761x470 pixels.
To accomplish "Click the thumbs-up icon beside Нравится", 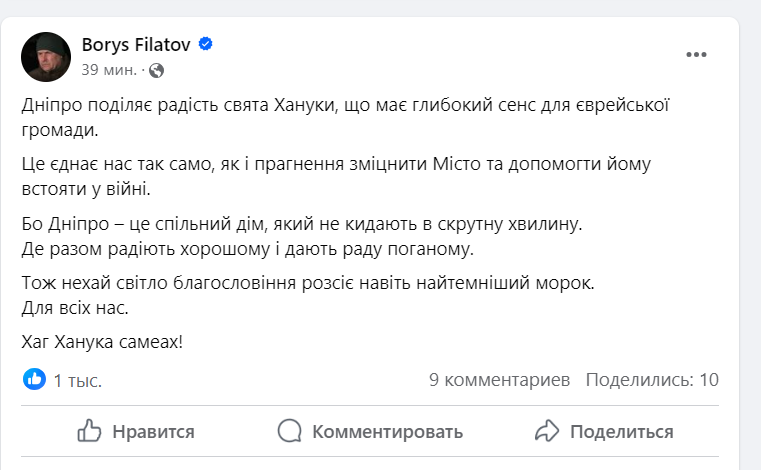I will [x=90, y=431].
